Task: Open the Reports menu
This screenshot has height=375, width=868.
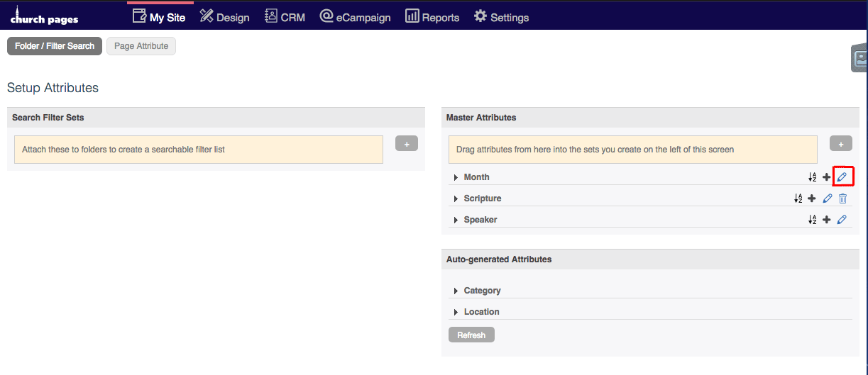Action: 432,17
